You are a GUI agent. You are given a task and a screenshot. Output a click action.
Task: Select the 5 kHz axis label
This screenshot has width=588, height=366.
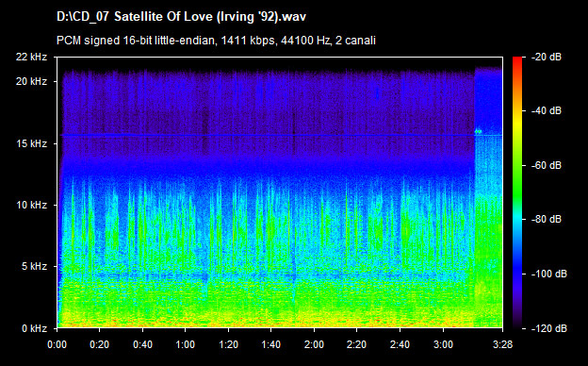pyautogui.click(x=34, y=267)
